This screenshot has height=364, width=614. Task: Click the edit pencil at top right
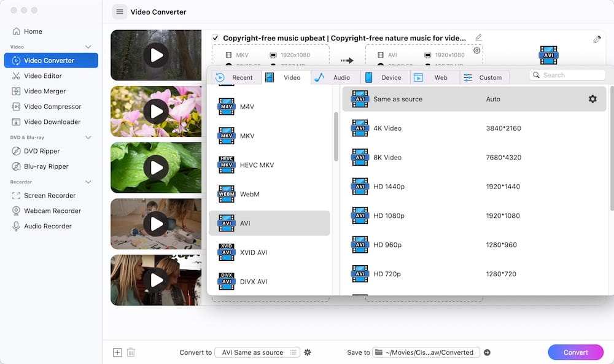tap(597, 39)
